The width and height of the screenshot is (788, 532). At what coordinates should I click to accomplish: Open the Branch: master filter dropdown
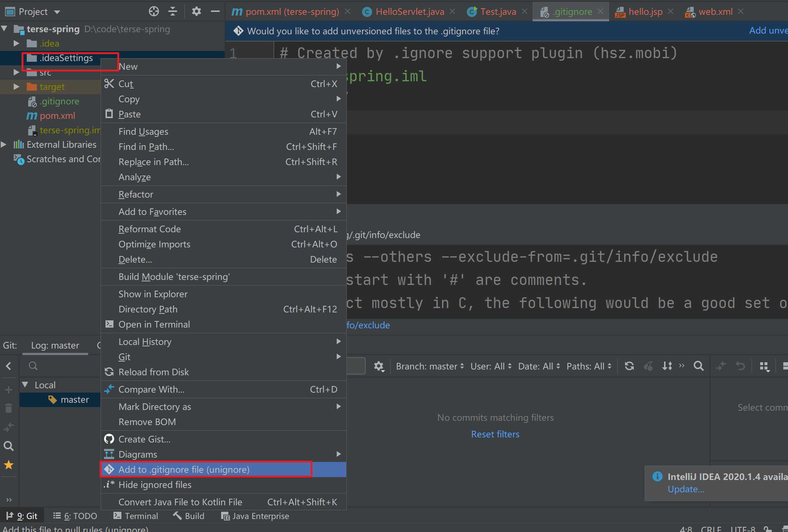[430, 366]
